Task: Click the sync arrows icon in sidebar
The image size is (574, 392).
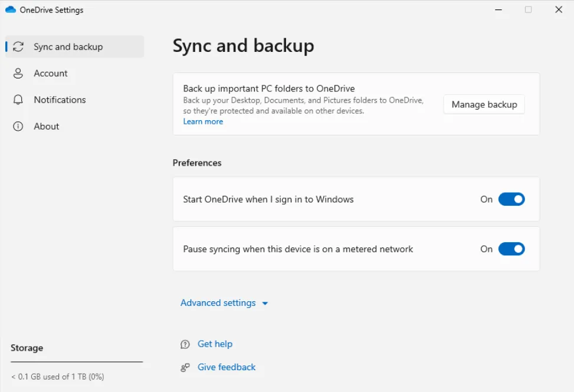Action: click(18, 47)
